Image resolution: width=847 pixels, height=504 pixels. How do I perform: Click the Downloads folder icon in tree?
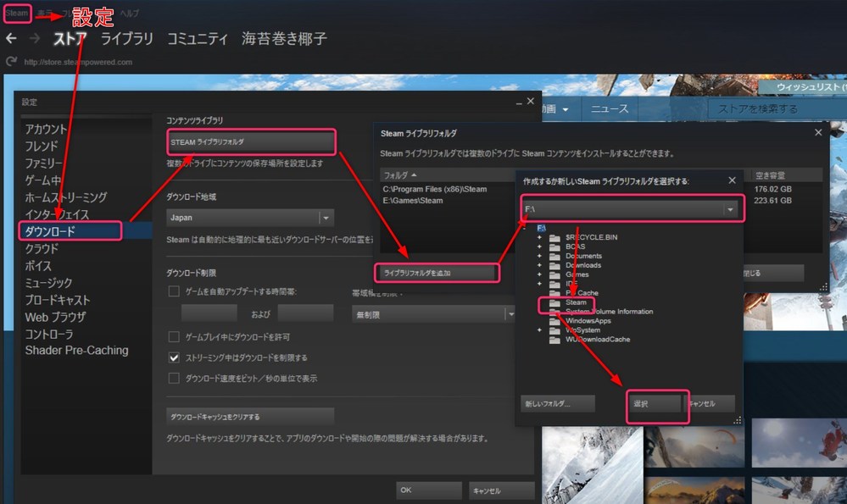554,265
